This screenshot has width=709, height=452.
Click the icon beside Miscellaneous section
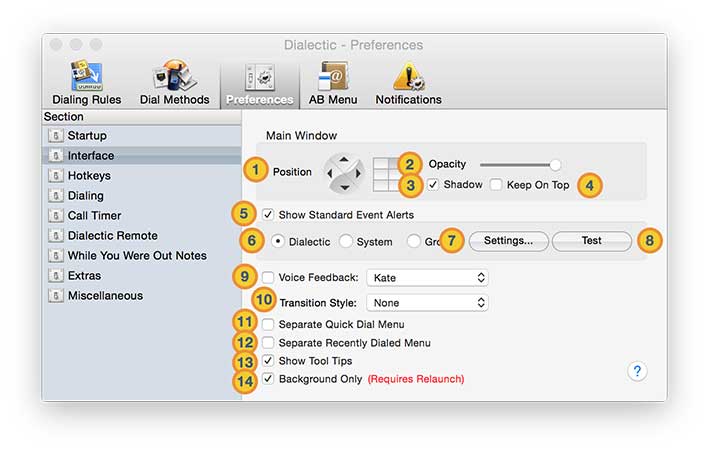coord(56,296)
